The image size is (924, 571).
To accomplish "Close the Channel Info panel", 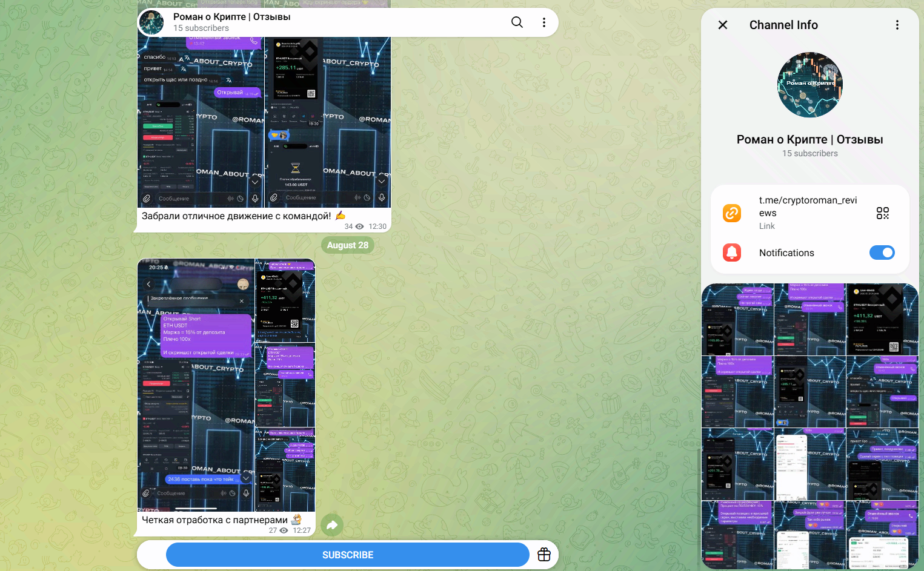I will click(x=723, y=25).
